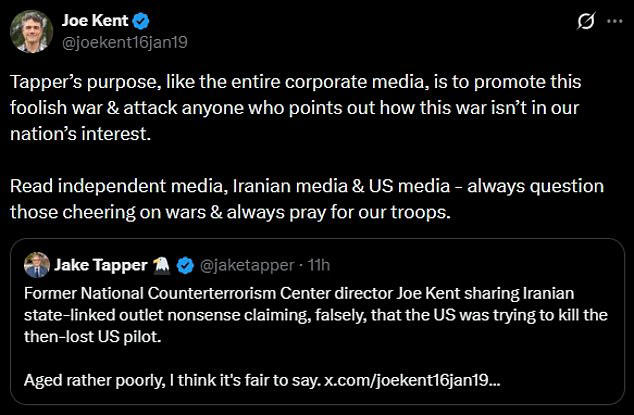Click the "Read independent media" paragraph
The height and width of the screenshot is (415, 634).
click(x=305, y=186)
